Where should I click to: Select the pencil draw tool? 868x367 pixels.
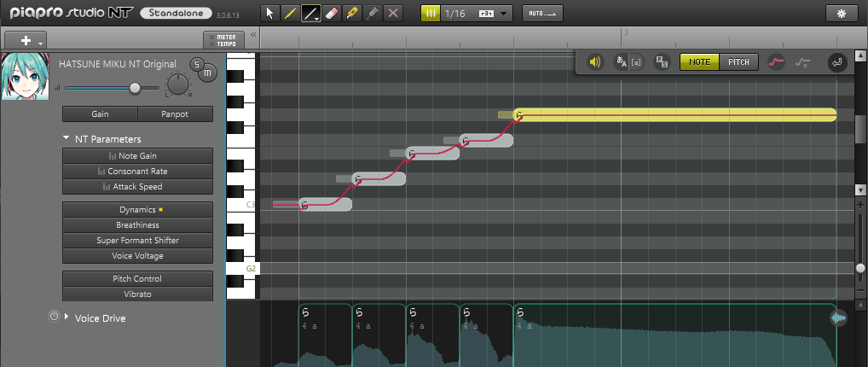[x=290, y=13]
